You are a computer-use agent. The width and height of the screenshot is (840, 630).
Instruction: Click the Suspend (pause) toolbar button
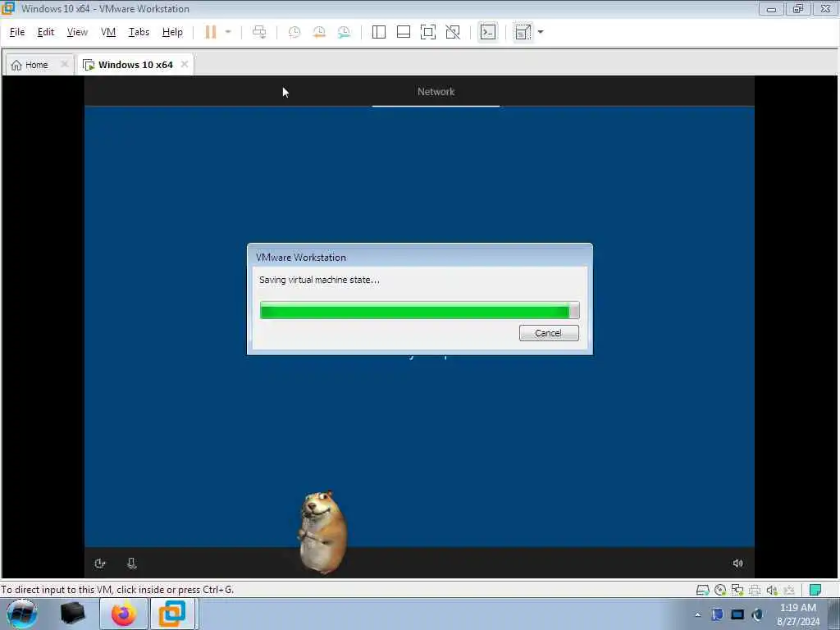[x=211, y=32]
